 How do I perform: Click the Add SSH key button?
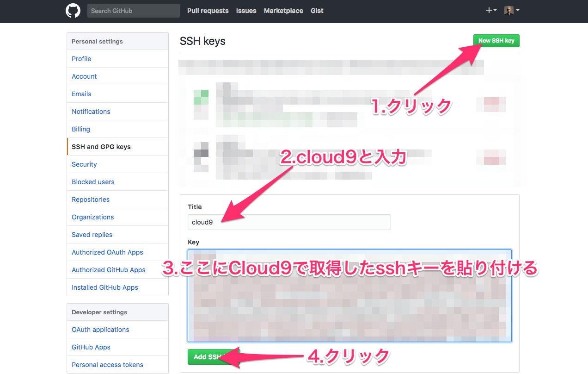(214, 357)
